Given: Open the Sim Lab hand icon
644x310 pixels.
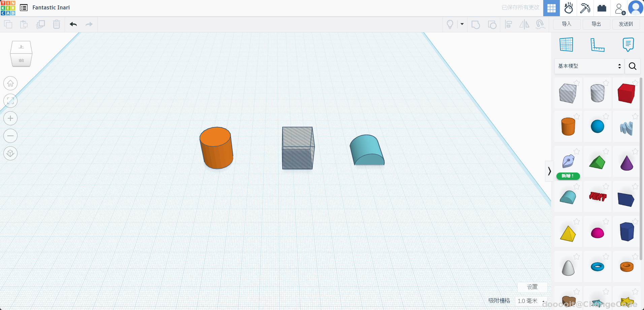Looking at the screenshot, I should click(x=569, y=8).
